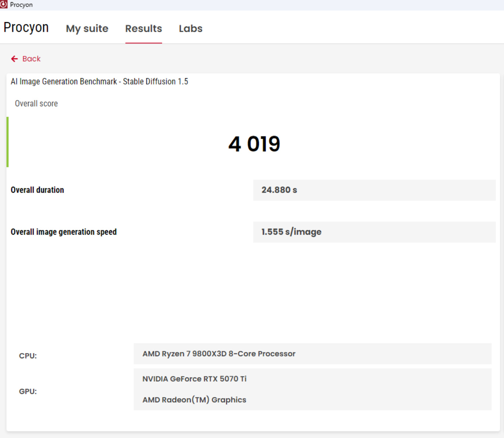Click the red Back arrow icon
This screenshot has width=504, height=438.
coord(14,59)
